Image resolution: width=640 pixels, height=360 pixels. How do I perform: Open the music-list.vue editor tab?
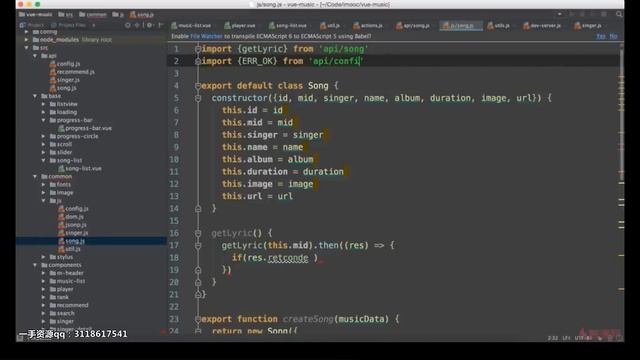click(x=191, y=25)
